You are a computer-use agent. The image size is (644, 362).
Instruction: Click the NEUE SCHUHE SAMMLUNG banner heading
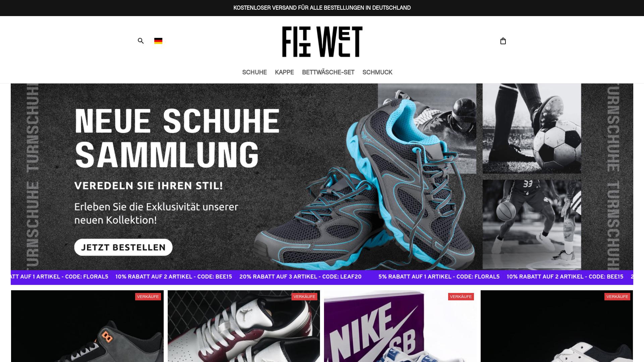pos(177,138)
